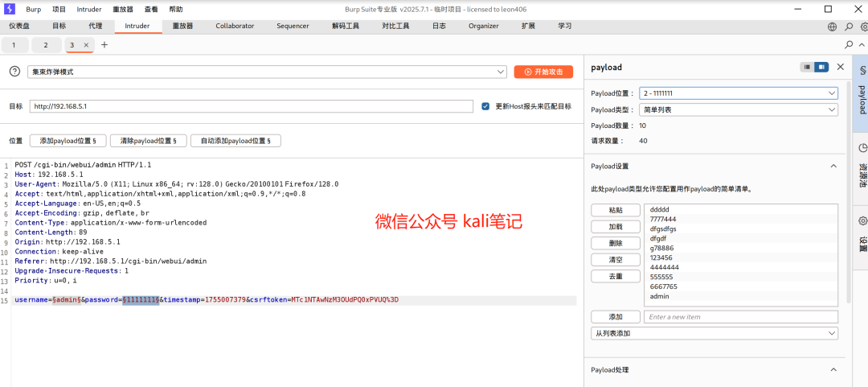Open the Burp menu
Image resolution: width=868 pixels, height=387 pixels.
(x=33, y=10)
